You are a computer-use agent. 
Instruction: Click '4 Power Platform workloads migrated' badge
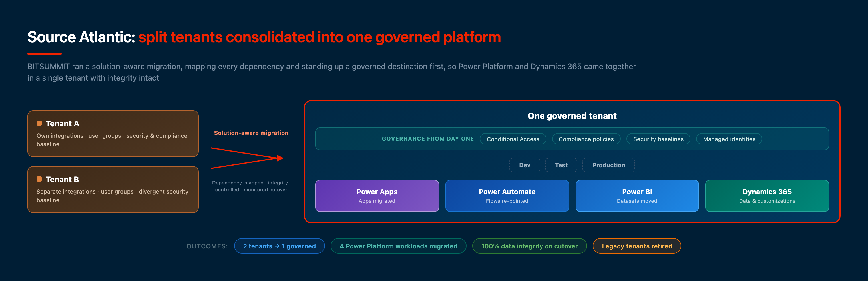point(398,246)
